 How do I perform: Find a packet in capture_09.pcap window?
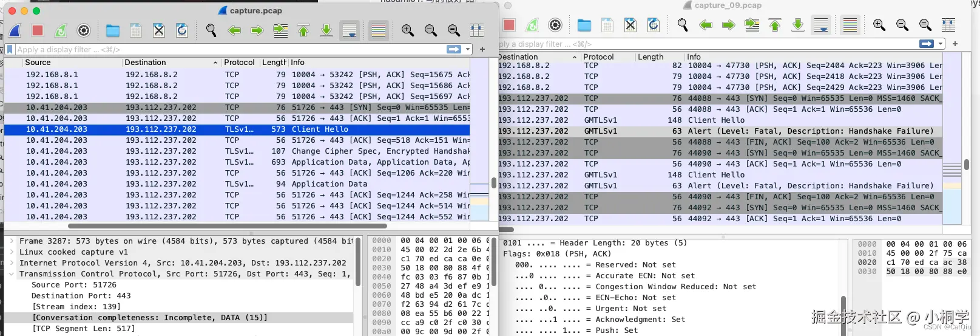[683, 25]
